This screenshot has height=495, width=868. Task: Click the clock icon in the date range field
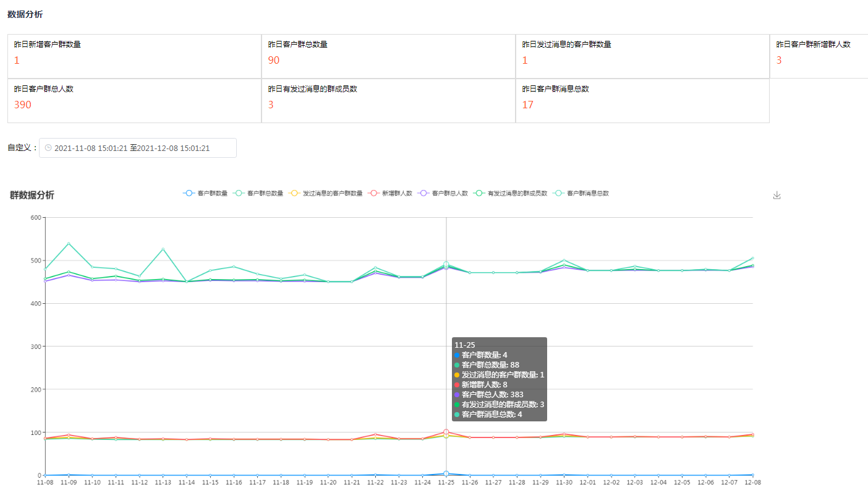(48, 148)
